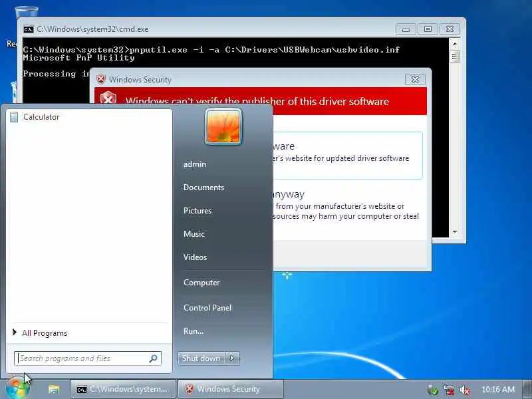Viewport: 532px width, 399px height.
Task: Click the search magnifier icon
Action: [x=154, y=358]
